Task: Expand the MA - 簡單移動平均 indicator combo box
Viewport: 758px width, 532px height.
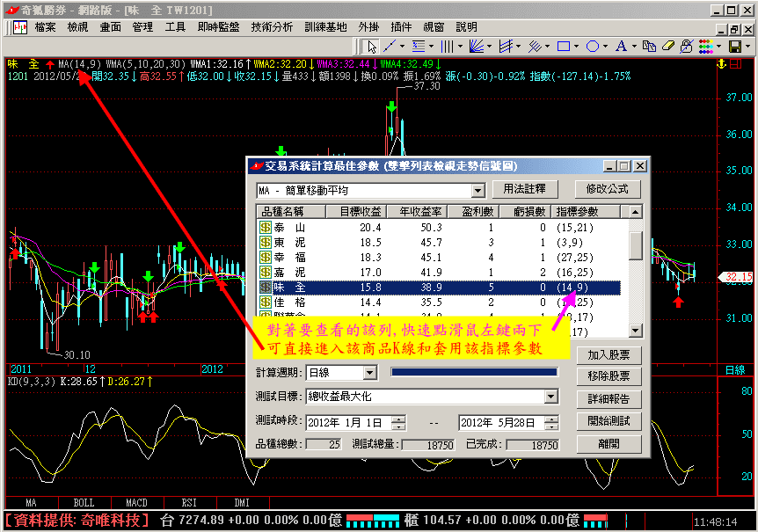Action: pos(478,191)
